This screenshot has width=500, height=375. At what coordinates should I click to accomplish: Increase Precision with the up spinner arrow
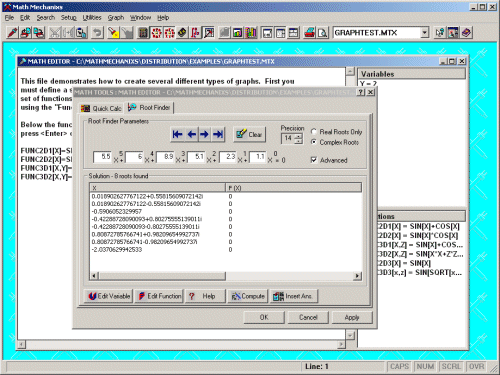click(299, 136)
